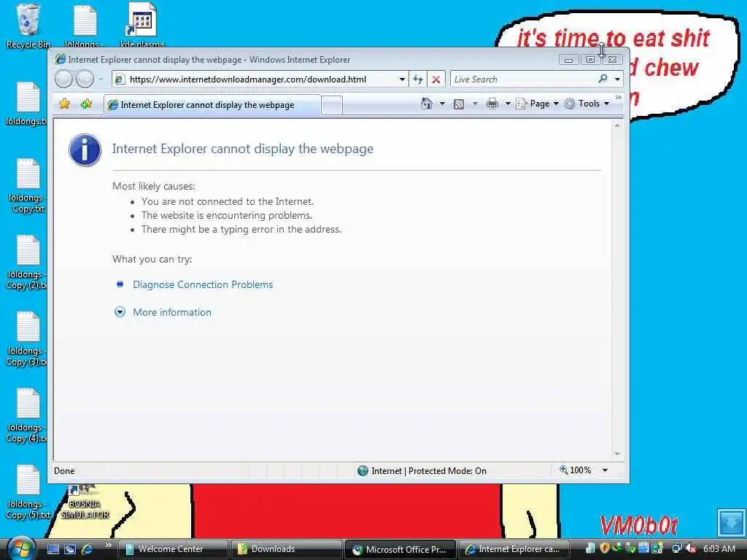Click the Home toolbar icon
747x560 pixels.
(426, 104)
